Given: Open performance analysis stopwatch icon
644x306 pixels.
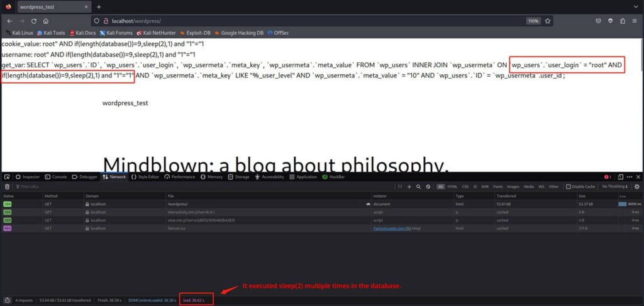Looking at the screenshot, I should pos(7,300).
